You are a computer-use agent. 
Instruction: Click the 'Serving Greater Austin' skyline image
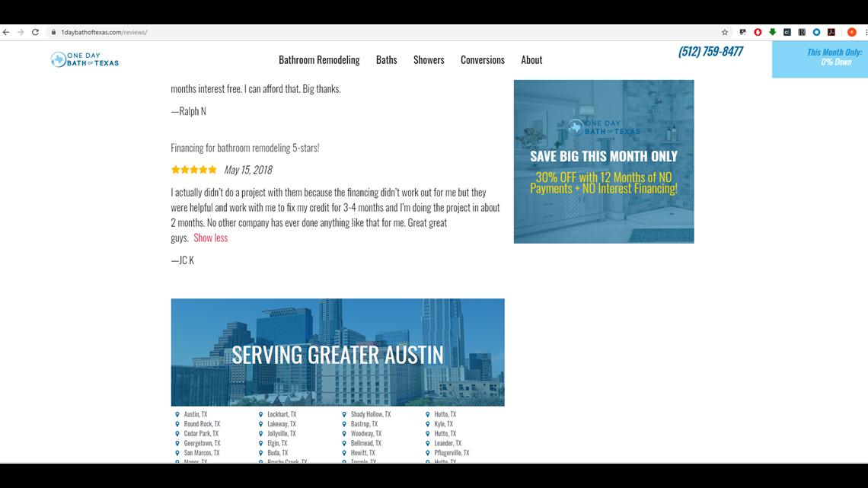tap(337, 352)
